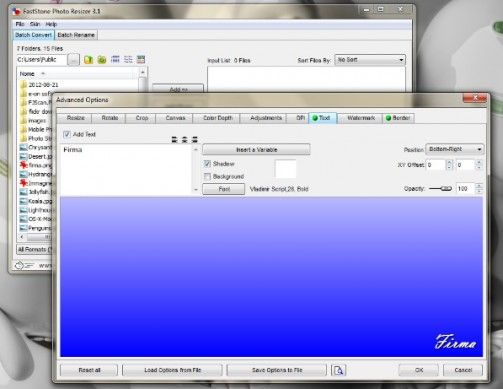Image resolution: width=503 pixels, height=389 pixels.
Task: Open the All Formats filter dropdown
Action: (35, 249)
